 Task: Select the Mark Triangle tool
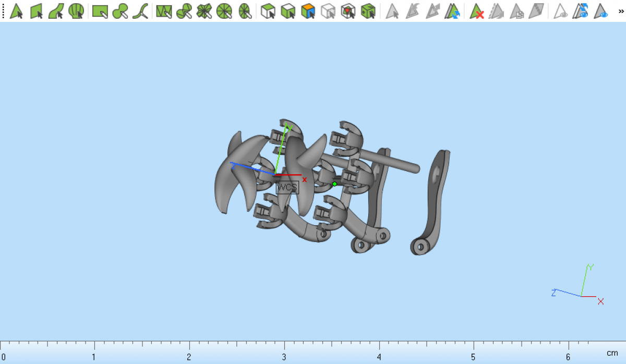coord(16,11)
